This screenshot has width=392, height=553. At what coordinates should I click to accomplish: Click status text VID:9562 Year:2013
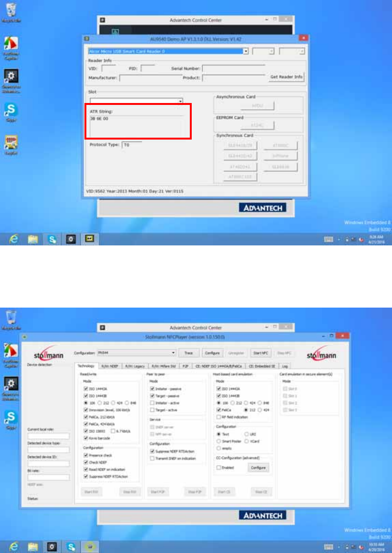[x=135, y=191]
